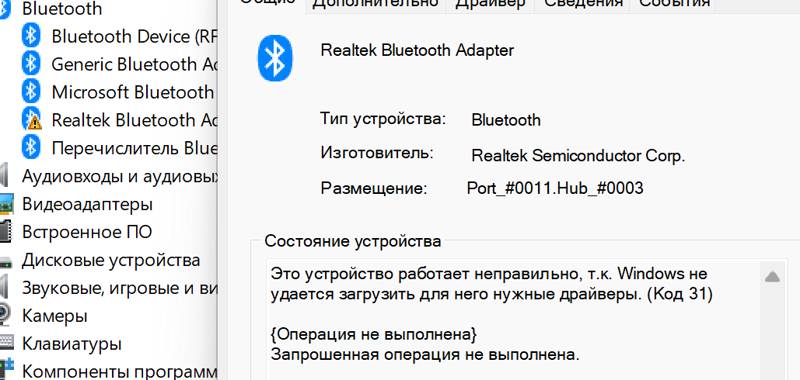The image size is (800, 380).
Task: Select the Microsoft Bluetooth device icon
Action: [x=31, y=92]
